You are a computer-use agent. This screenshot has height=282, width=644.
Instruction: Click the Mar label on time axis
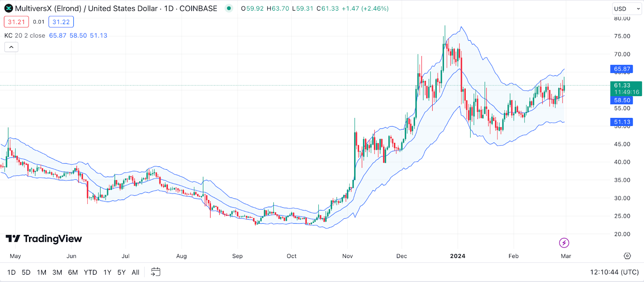click(566, 256)
